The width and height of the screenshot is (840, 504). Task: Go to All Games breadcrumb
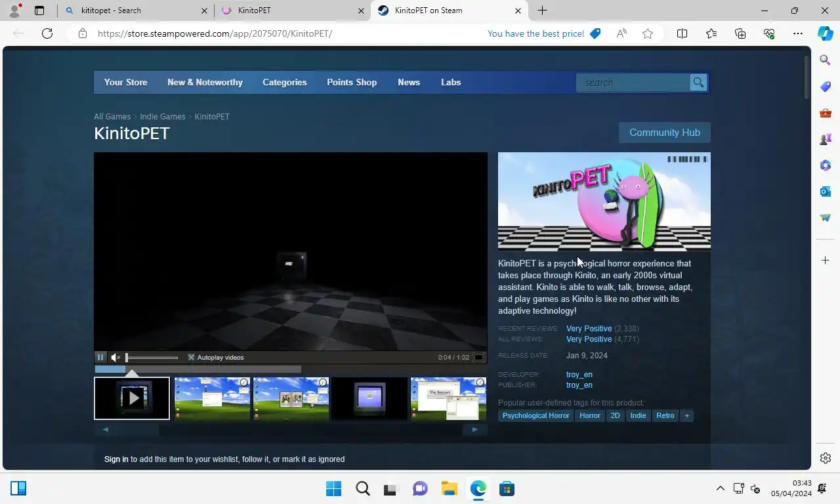point(112,117)
